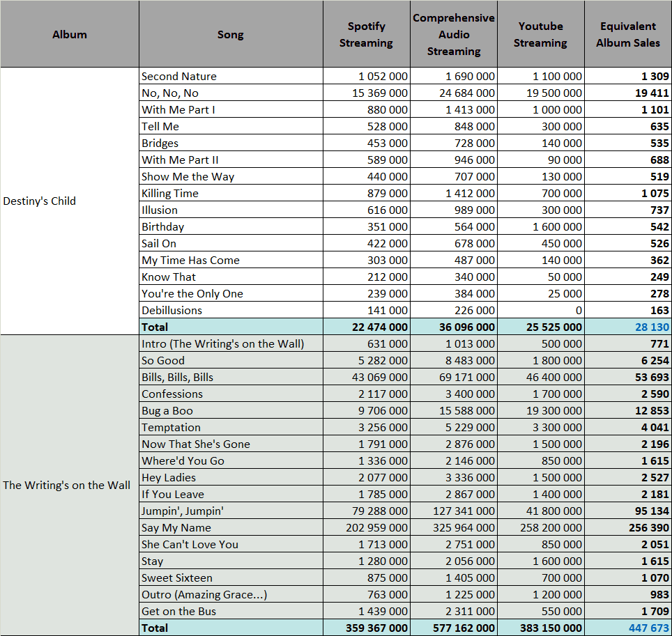Click the Jumpin', Jumpin' song cell
The image size is (672, 636).
(x=231, y=510)
